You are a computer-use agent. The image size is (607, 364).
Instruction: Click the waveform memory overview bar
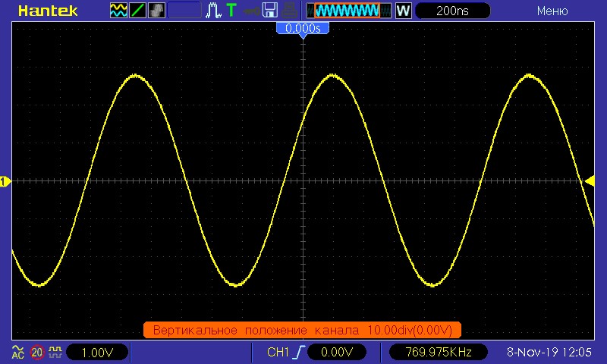click(349, 11)
